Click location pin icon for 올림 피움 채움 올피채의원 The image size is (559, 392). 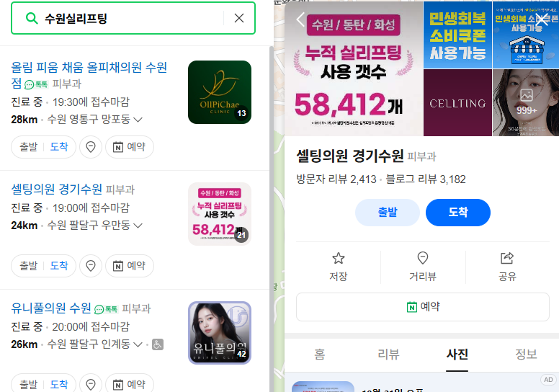point(91,146)
